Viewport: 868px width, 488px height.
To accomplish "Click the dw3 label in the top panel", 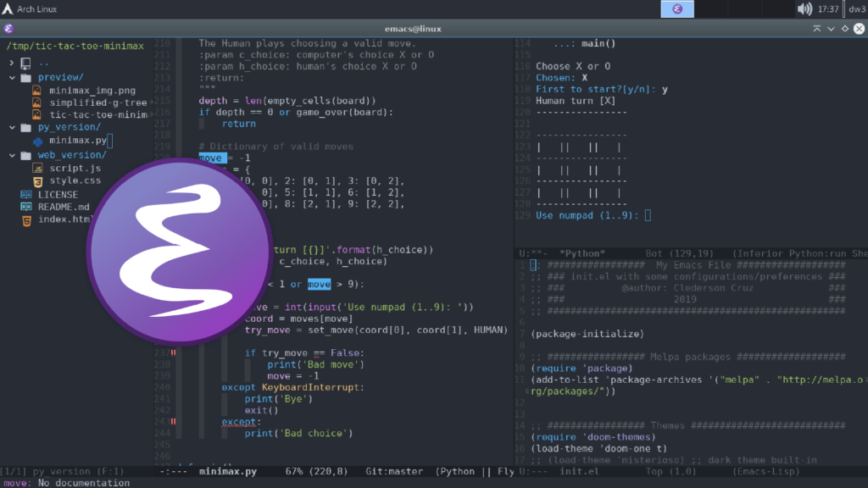I will 857,8.
